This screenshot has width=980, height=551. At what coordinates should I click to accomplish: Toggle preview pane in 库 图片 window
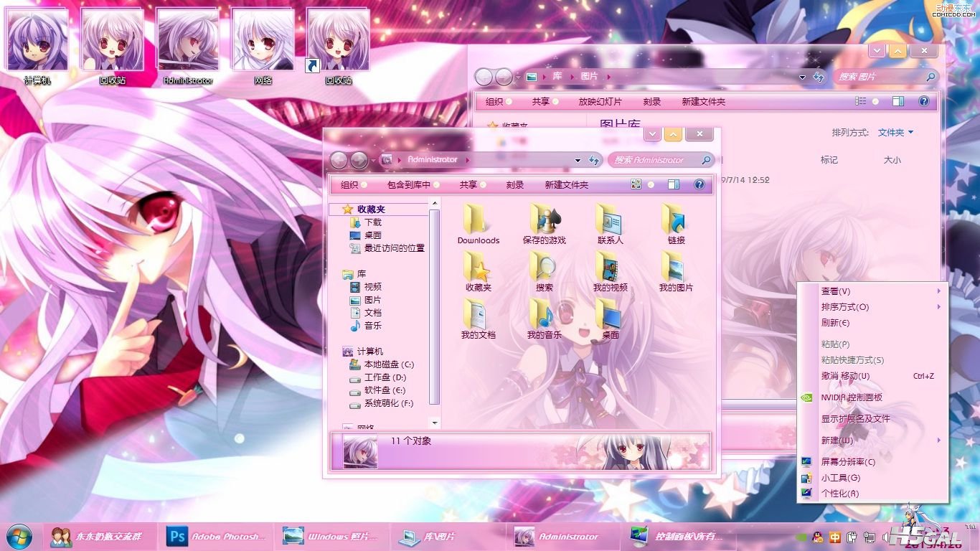[898, 101]
